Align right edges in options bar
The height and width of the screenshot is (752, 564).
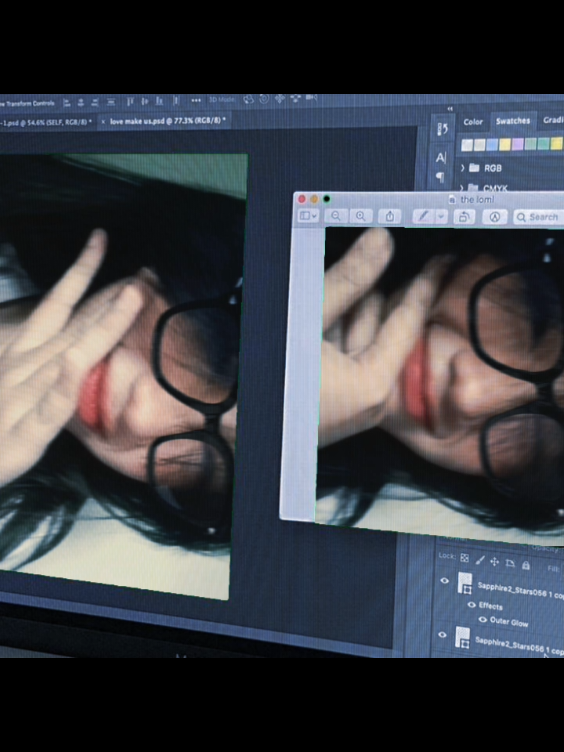95,102
